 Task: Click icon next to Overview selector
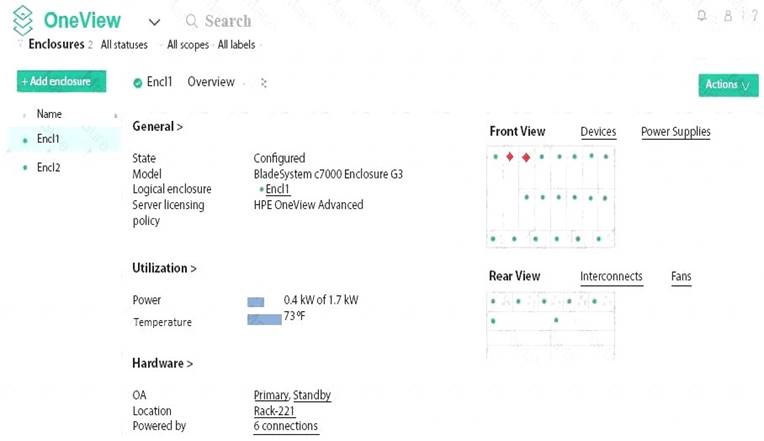[264, 83]
